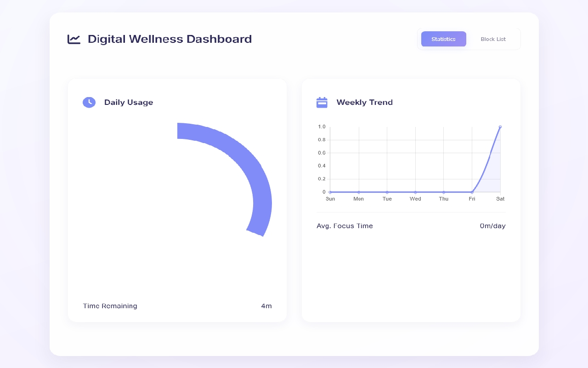Viewport: 588px width, 368px height.
Task: Click the Avg. Focus Time label
Action: [345, 226]
